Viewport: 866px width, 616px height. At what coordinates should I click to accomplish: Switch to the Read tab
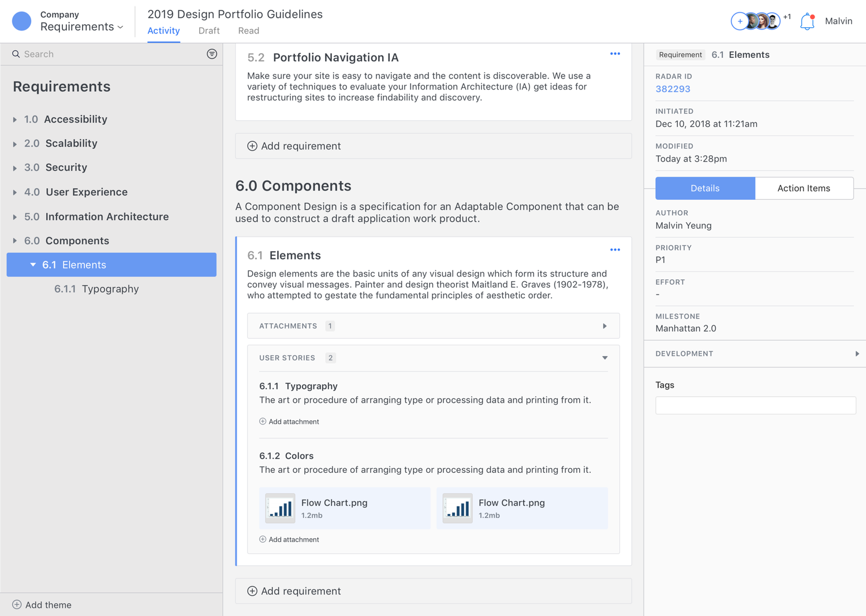click(x=249, y=31)
